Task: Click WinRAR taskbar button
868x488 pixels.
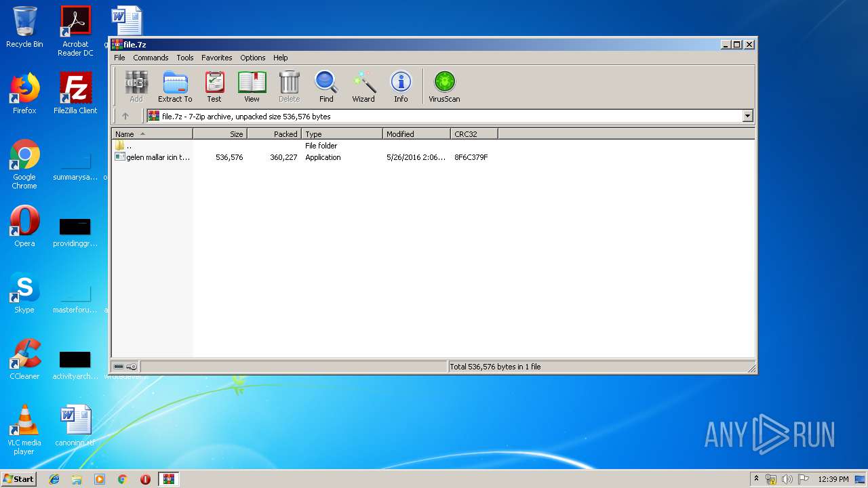Action: click(x=168, y=479)
